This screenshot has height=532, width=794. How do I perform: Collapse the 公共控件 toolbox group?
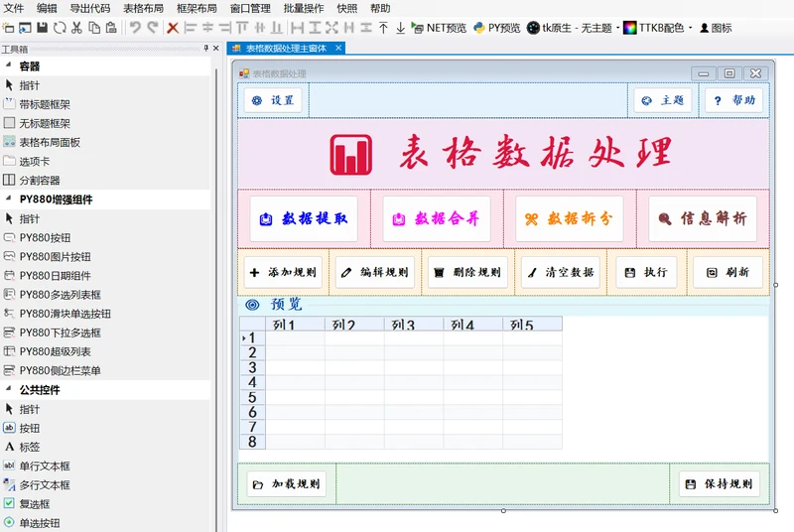9,389
